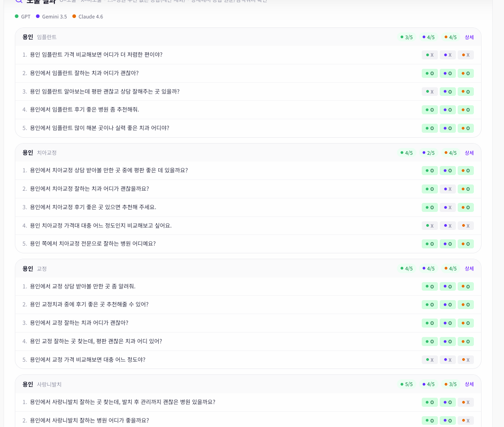This screenshot has height=427, width=504.
Task: Click Claude X badge on '교정 가격 비교해보면' row
Action: click(465, 360)
